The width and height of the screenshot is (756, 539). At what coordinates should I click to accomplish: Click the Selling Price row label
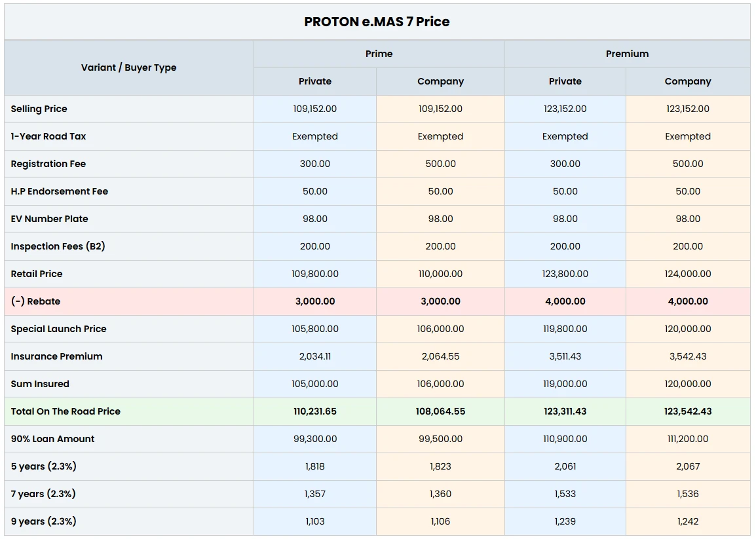(x=39, y=109)
